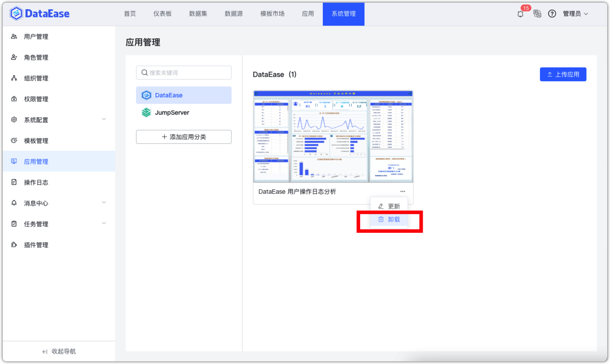The height and width of the screenshot is (364, 610).
Task: Click the 权限管理 lock icon
Action: pyautogui.click(x=14, y=99)
